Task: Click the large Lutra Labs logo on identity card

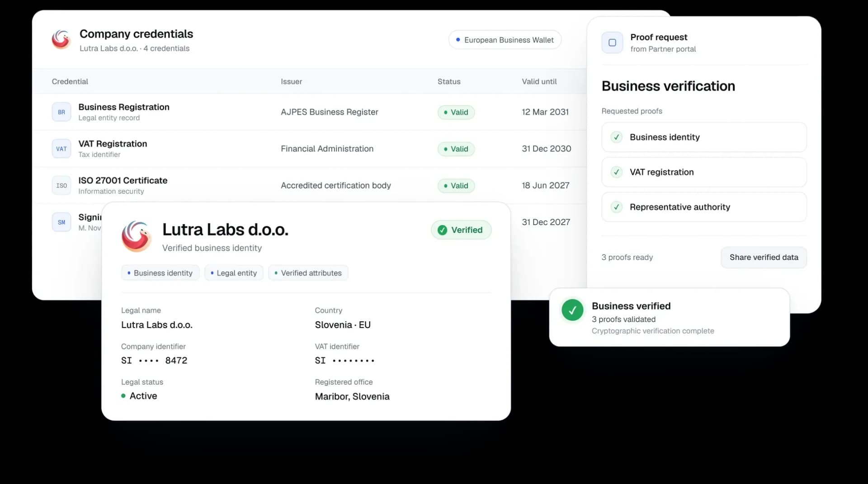Action: (136, 236)
